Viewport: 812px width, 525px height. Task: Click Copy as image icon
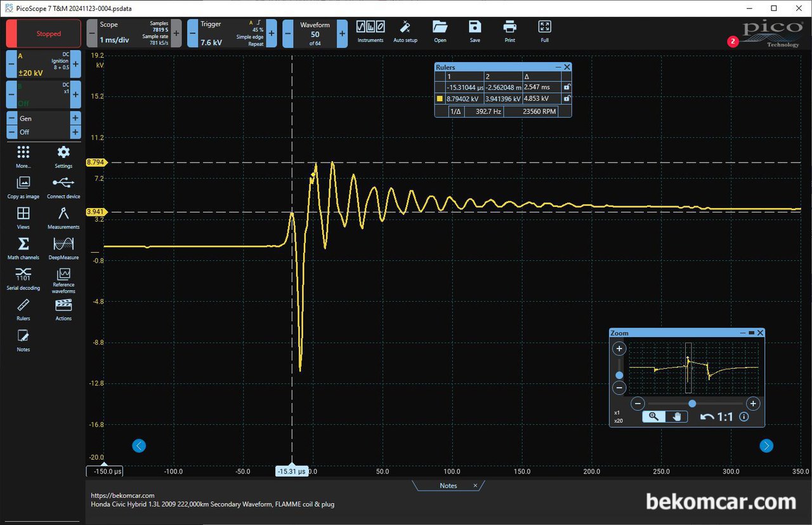pos(23,187)
